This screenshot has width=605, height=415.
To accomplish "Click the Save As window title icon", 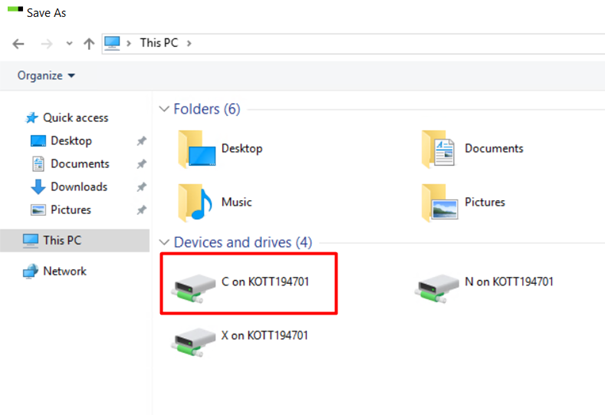I will tap(15, 9).
